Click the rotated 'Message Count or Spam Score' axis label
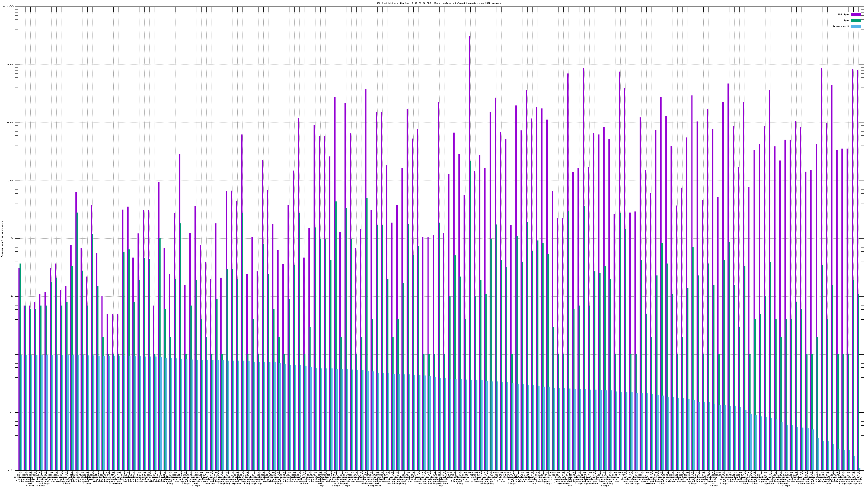 tap(2, 239)
